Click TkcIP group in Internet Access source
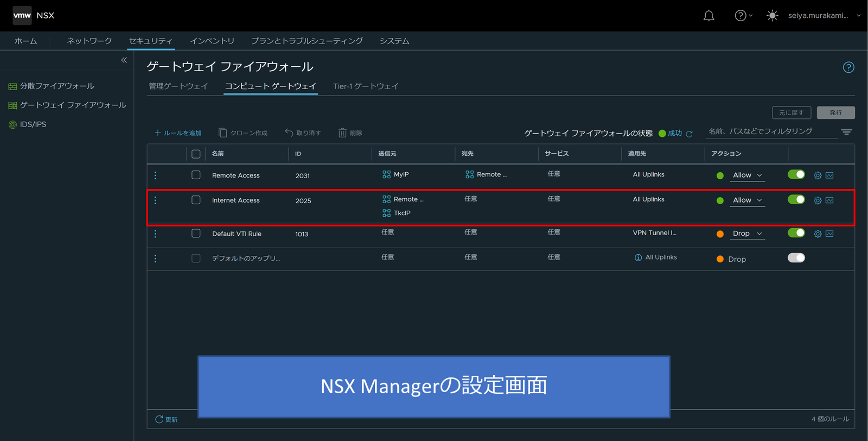868x441 pixels. click(x=397, y=213)
